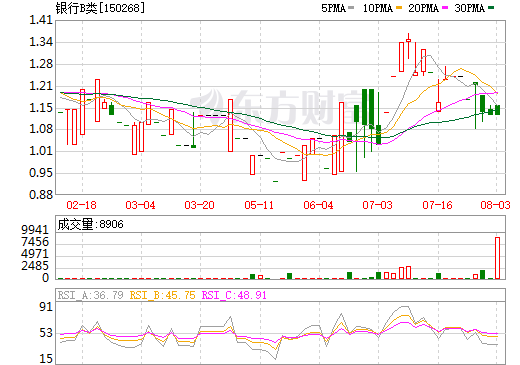This screenshot has width=520, height=365.
Task: Select the RSI_A:36.79 indicator label
Action: (90, 295)
